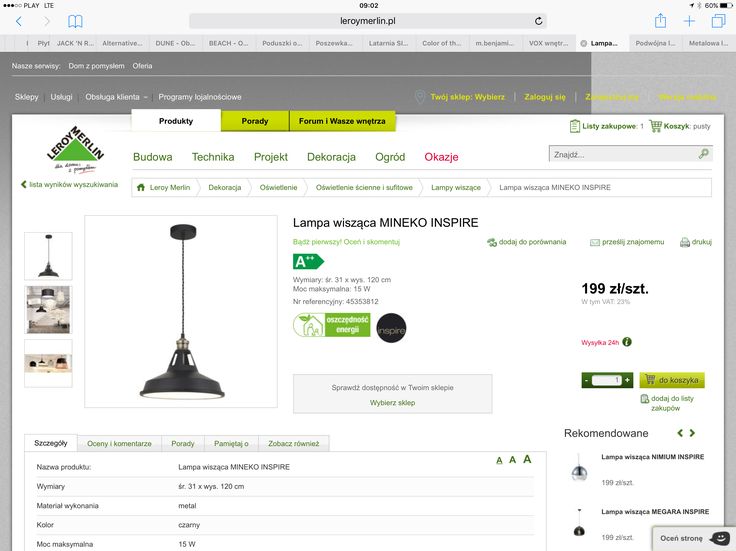The width and height of the screenshot is (736, 551).
Task: Open the Forum i Wasze wnętrza tab
Action: pos(342,121)
